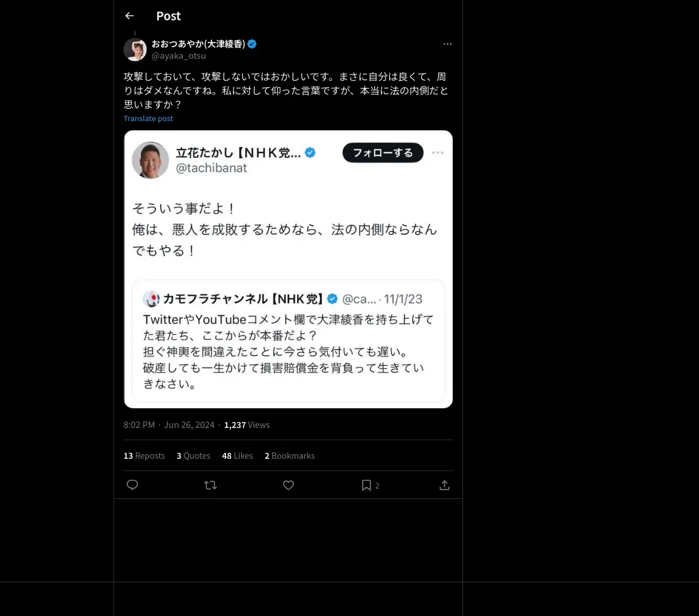Open the reply comment icon
Viewport: 699px width, 616px height.
pos(132,485)
